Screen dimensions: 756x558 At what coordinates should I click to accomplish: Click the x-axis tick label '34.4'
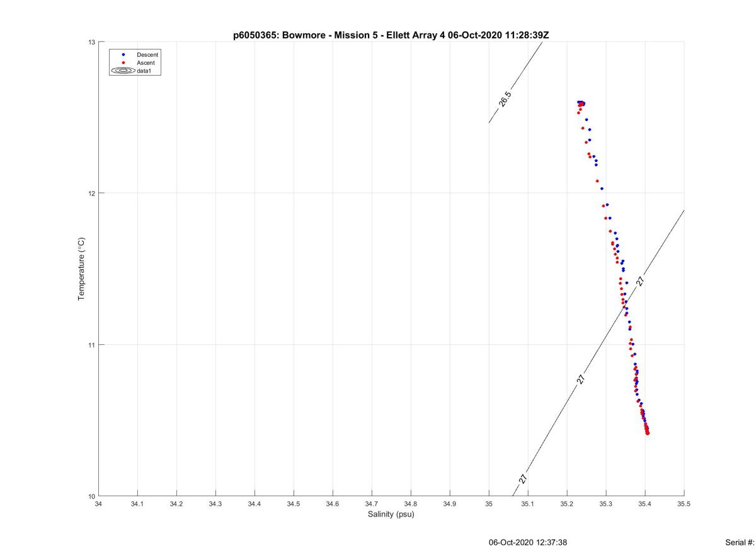tap(255, 504)
